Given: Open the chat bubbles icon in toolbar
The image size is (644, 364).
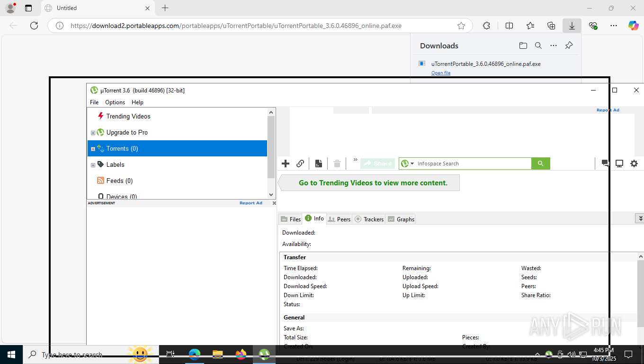Looking at the screenshot, I should point(605,164).
